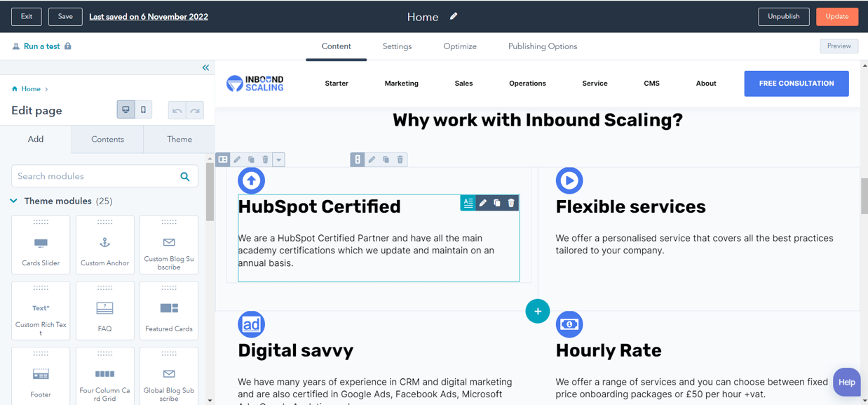Click the Save button

pyautogui.click(x=65, y=16)
